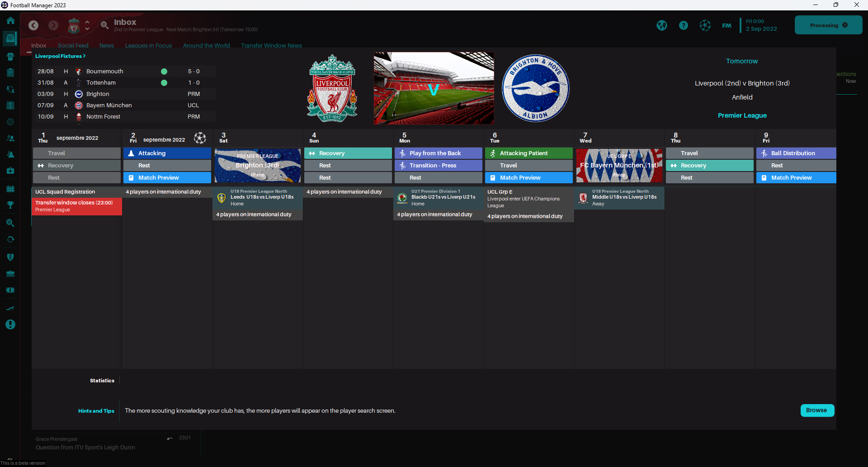Open the Squad shirt icon in sidebar

pyautogui.click(x=10, y=57)
